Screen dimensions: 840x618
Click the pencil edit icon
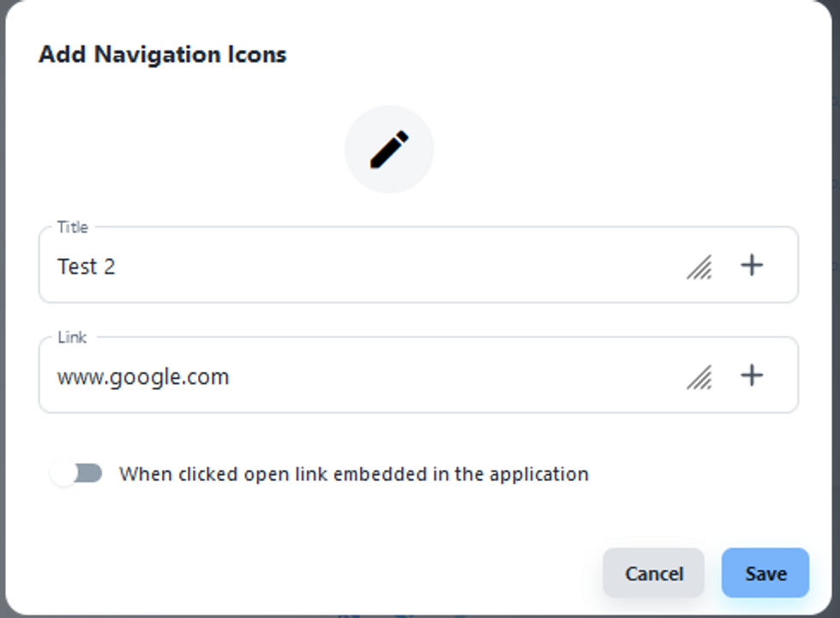pyautogui.click(x=389, y=150)
